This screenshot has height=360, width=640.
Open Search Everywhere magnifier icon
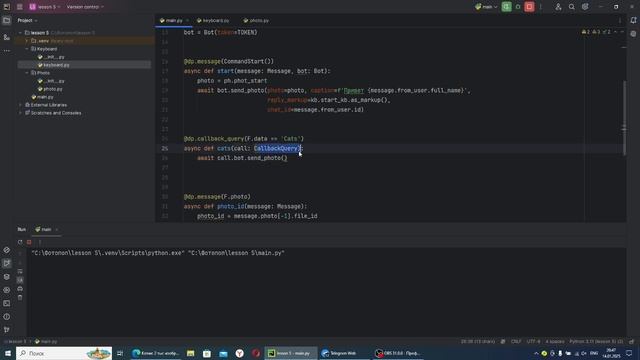[571, 7]
